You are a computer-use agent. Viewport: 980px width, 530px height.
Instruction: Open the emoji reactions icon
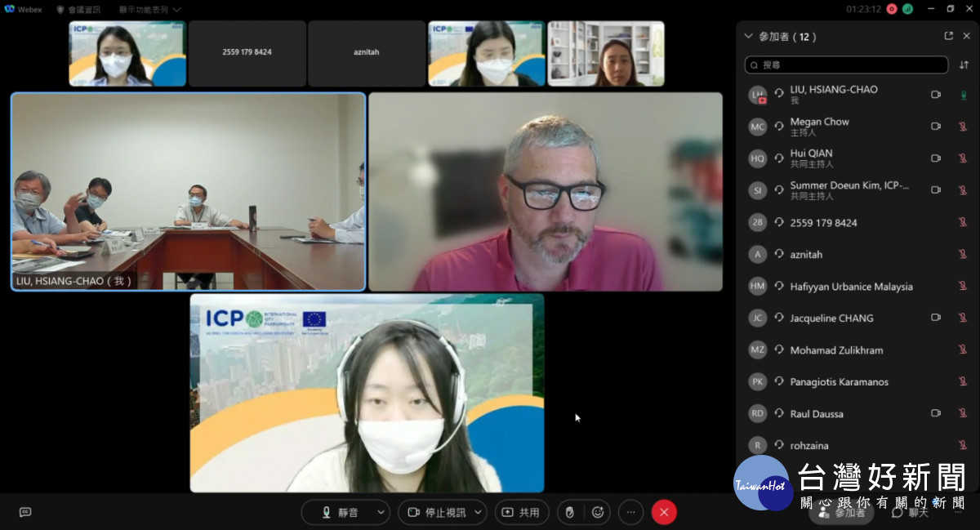pyautogui.click(x=598, y=512)
